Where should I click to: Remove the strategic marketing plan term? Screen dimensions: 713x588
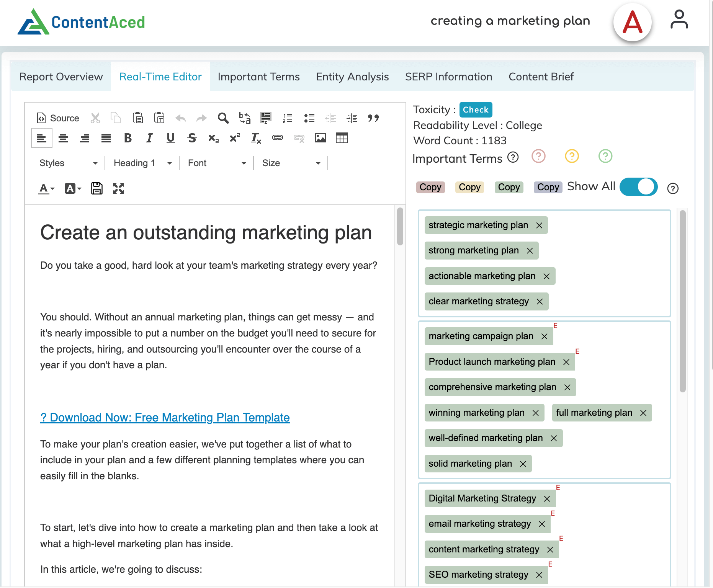pyautogui.click(x=540, y=225)
